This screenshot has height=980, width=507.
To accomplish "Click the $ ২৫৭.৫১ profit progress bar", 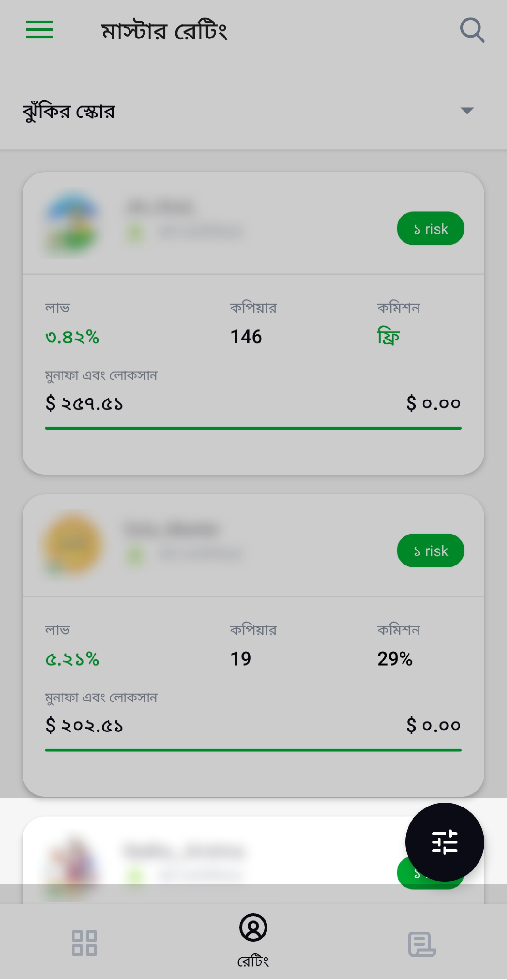I will click(x=253, y=428).
